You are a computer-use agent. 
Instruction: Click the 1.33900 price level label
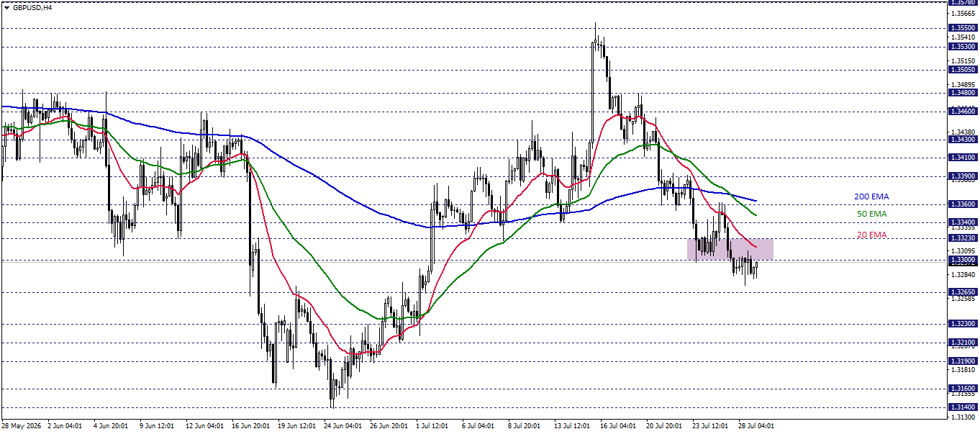pos(963,176)
